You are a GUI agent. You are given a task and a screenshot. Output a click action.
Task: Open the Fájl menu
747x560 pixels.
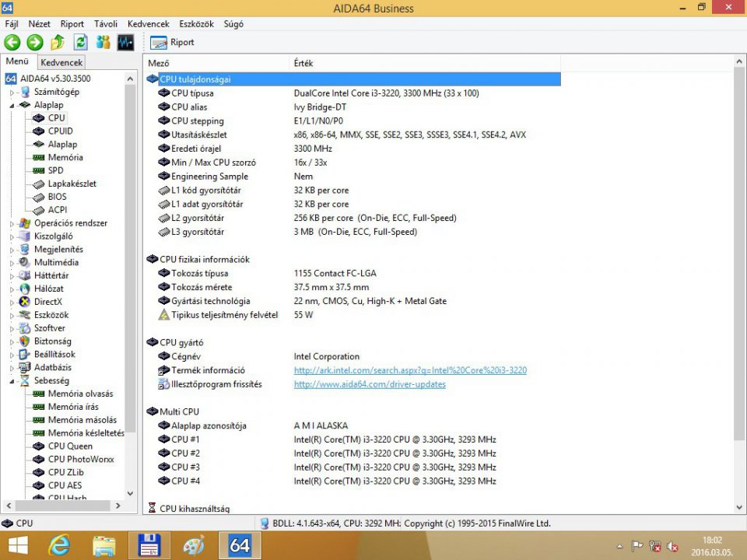[12, 24]
